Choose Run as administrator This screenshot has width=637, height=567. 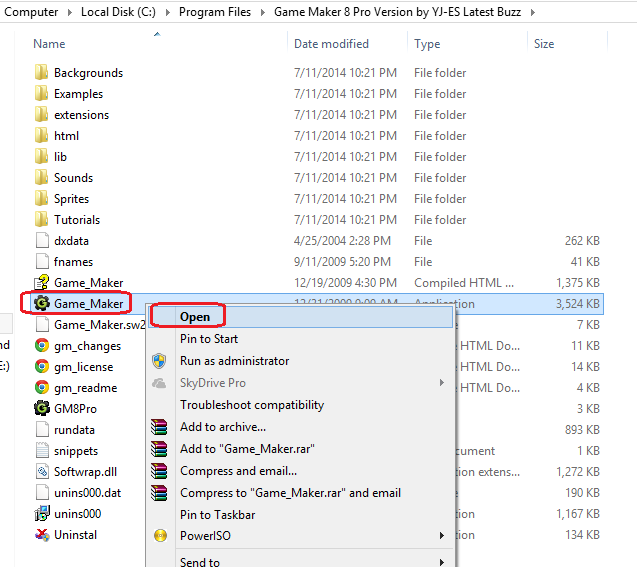pos(300,361)
